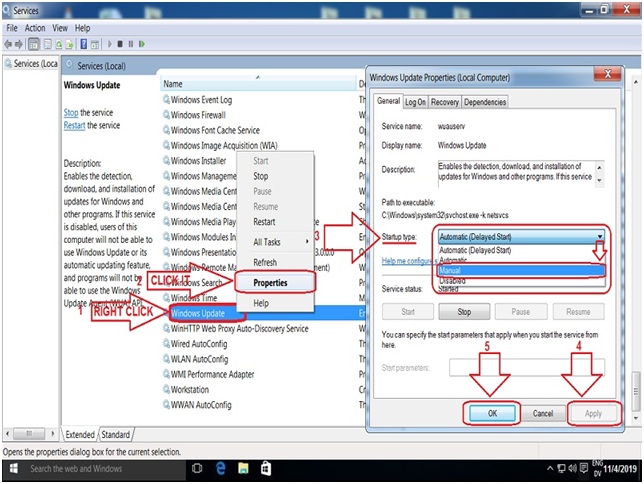Switch to the Dependencies tab
644x484 pixels.
[485, 102]
